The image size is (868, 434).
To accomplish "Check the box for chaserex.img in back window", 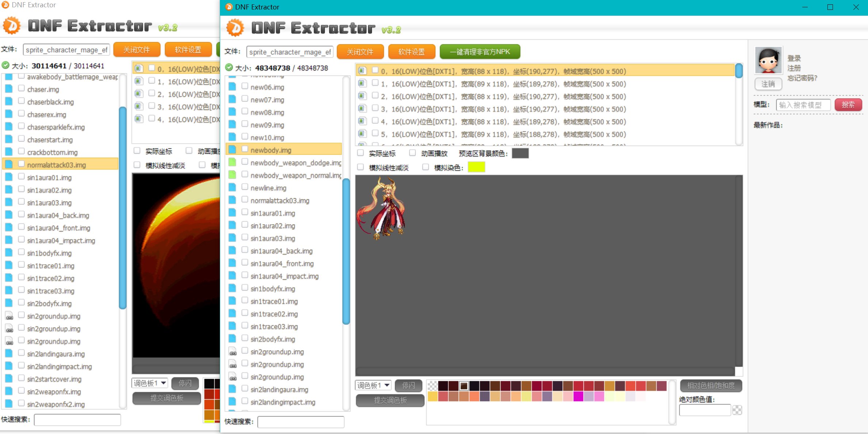I will (22, 114).
